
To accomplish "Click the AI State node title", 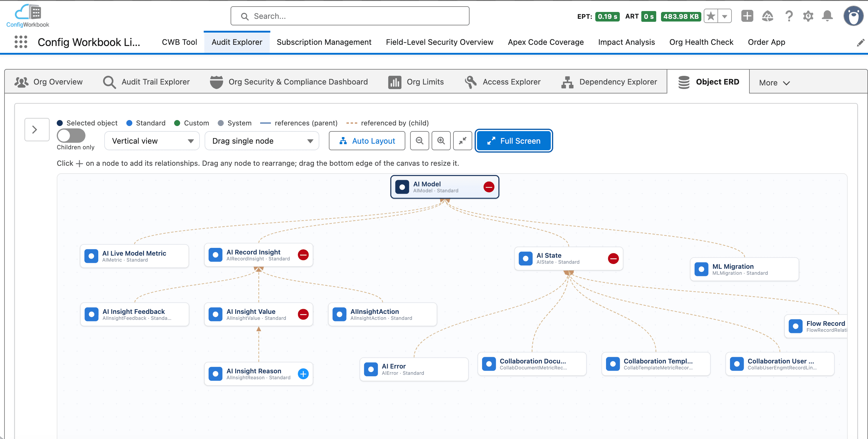I will [549, 255].
